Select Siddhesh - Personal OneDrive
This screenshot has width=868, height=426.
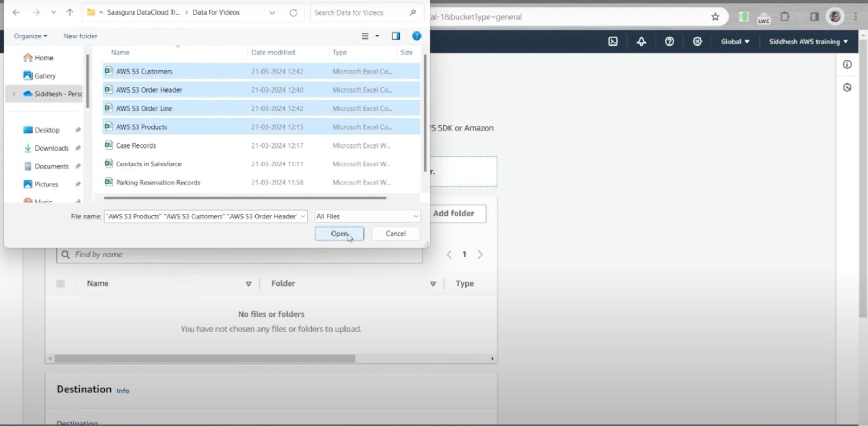click(x=53, y=94)
